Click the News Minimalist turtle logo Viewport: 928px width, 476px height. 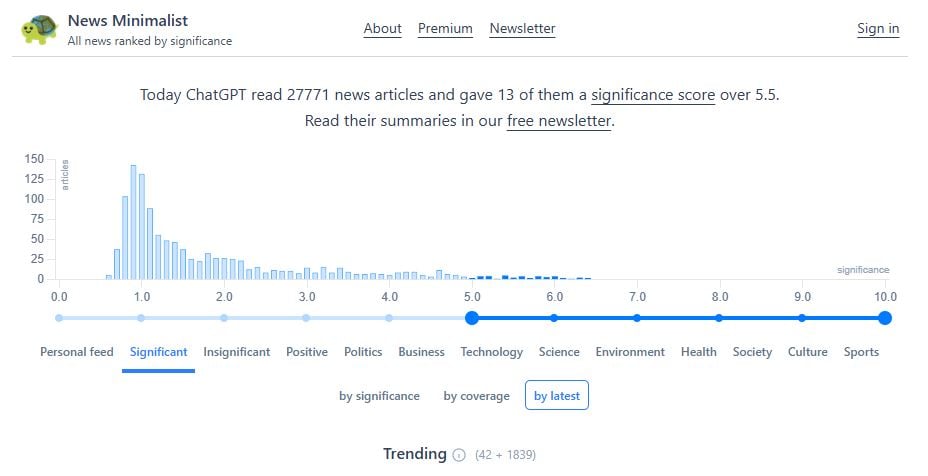[x=40, y=29]
